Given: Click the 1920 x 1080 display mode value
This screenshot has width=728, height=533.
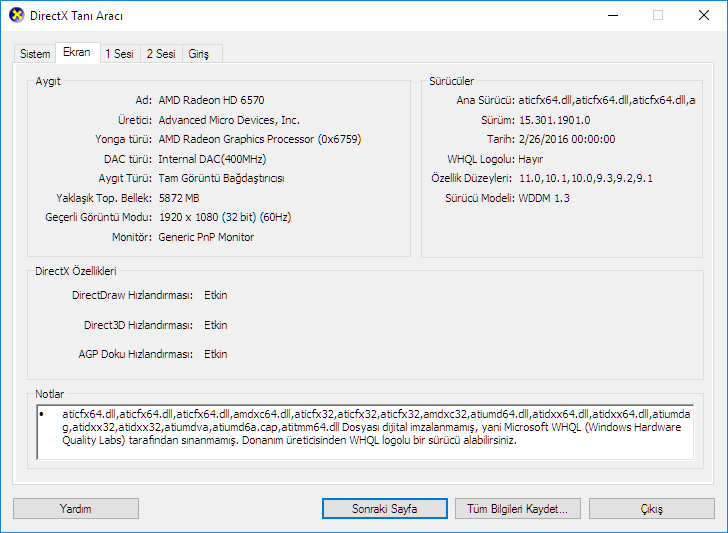Looking at the screenshot, I should [225, 217].
